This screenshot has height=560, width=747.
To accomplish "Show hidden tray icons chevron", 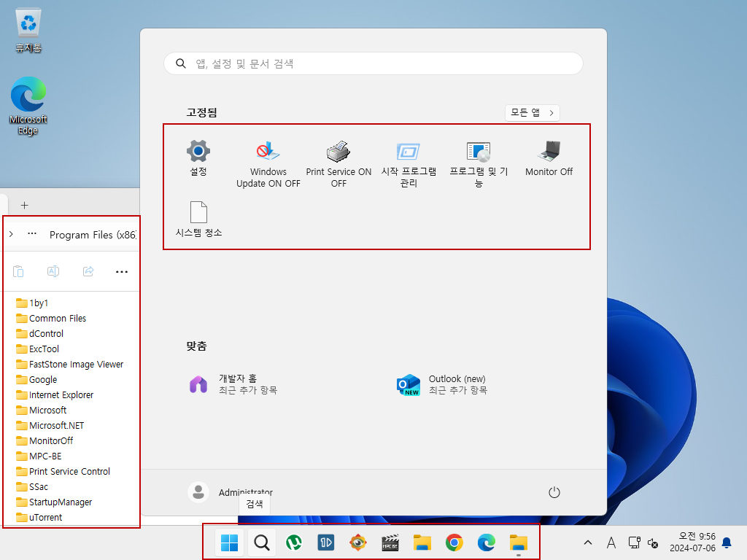I will click(588, 542).
